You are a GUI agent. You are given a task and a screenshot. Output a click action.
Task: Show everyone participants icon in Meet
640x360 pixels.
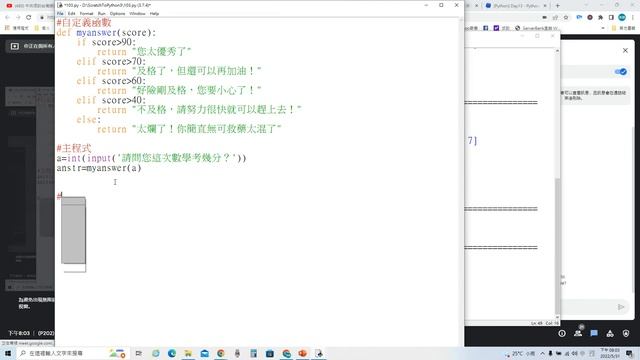(x=578, y=333)
